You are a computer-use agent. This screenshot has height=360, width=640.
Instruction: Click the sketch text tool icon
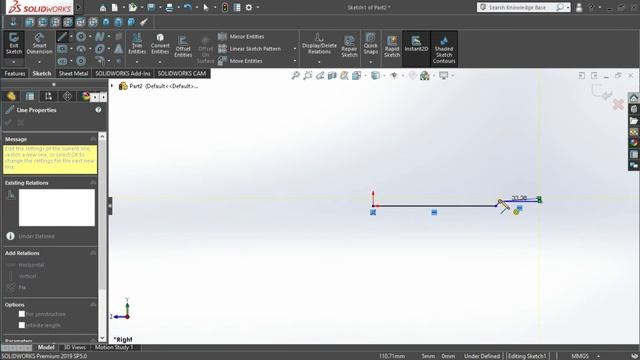(x=118, y=49)
